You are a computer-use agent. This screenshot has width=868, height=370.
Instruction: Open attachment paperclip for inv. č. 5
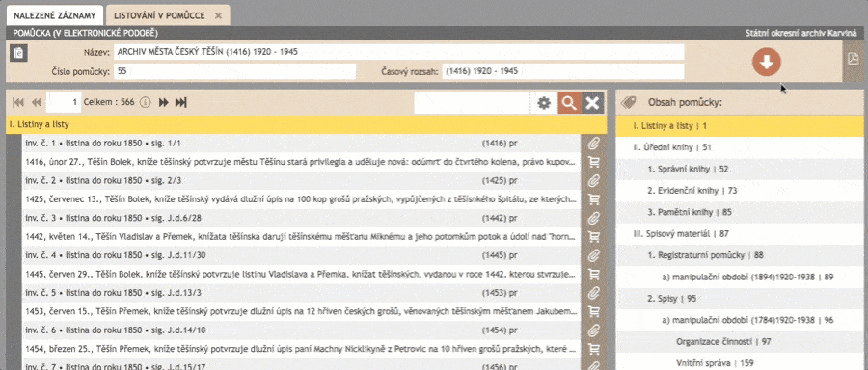(x=594, y=293)
